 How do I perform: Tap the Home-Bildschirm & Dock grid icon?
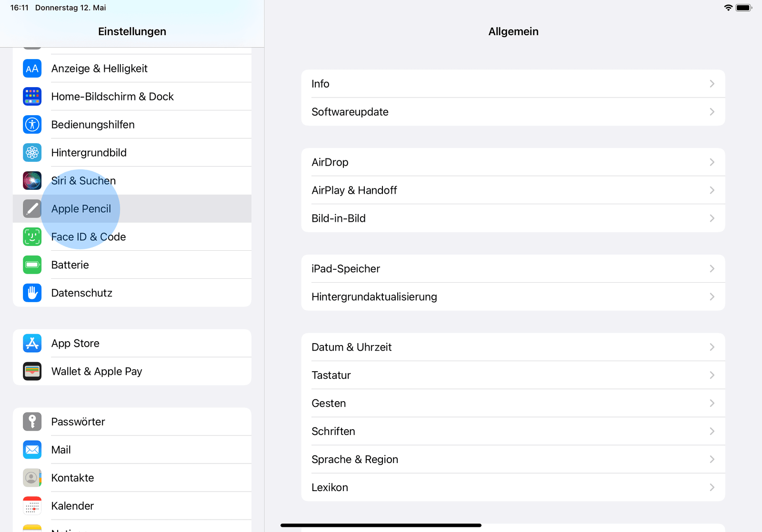click(x=32, y=97)
